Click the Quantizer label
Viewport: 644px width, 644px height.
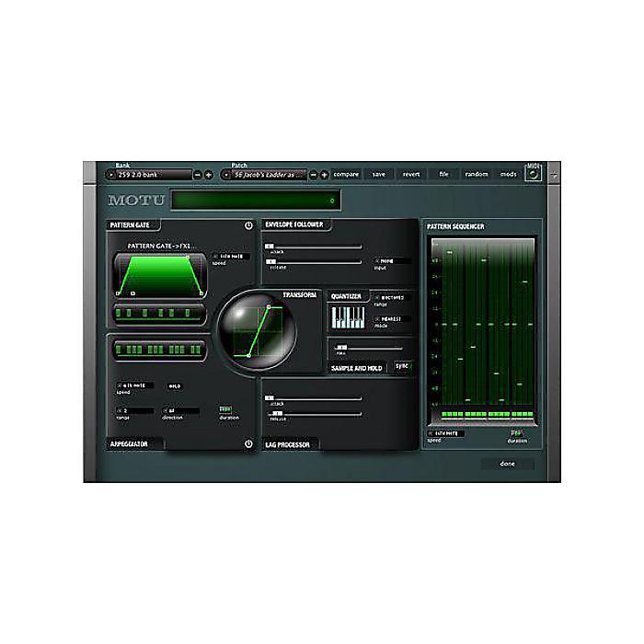click(346, 296)
